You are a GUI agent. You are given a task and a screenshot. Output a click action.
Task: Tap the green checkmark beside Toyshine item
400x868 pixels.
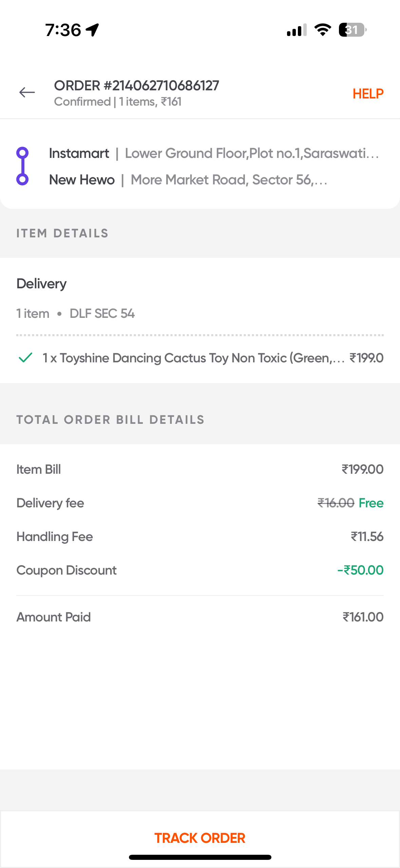25,358
